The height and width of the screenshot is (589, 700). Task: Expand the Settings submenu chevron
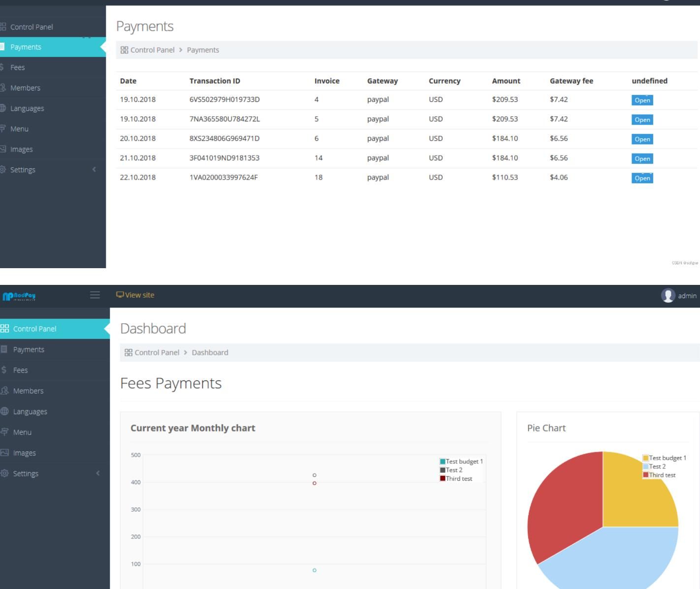[98, 473]
